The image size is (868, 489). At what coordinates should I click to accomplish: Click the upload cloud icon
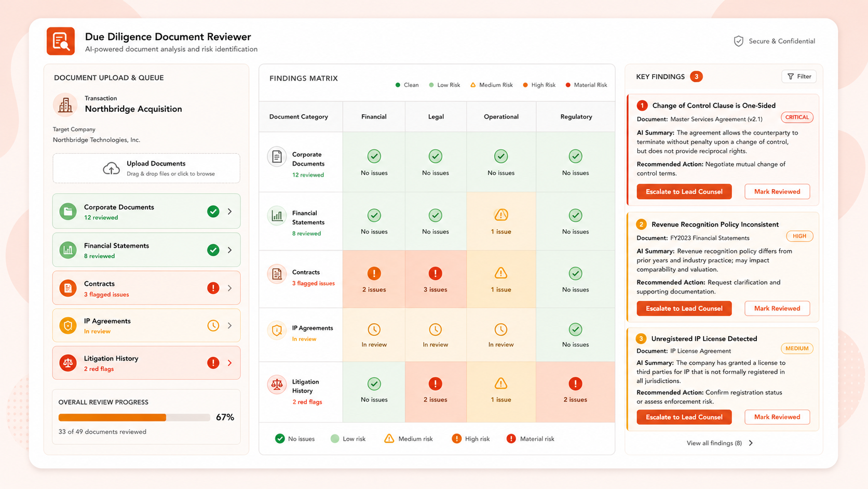[x=111, y=168]
